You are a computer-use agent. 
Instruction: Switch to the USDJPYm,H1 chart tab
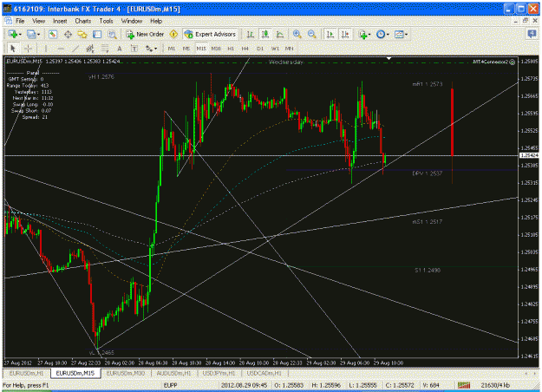point(219,373)
